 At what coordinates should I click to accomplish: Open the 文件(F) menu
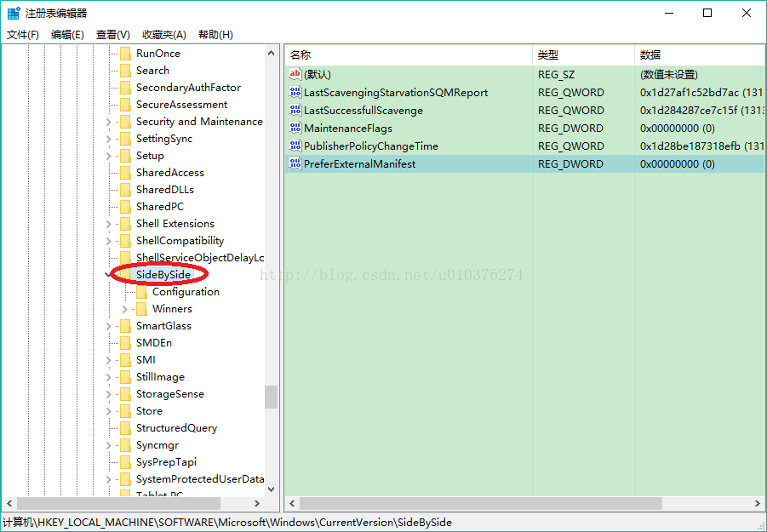click(22, 35)
